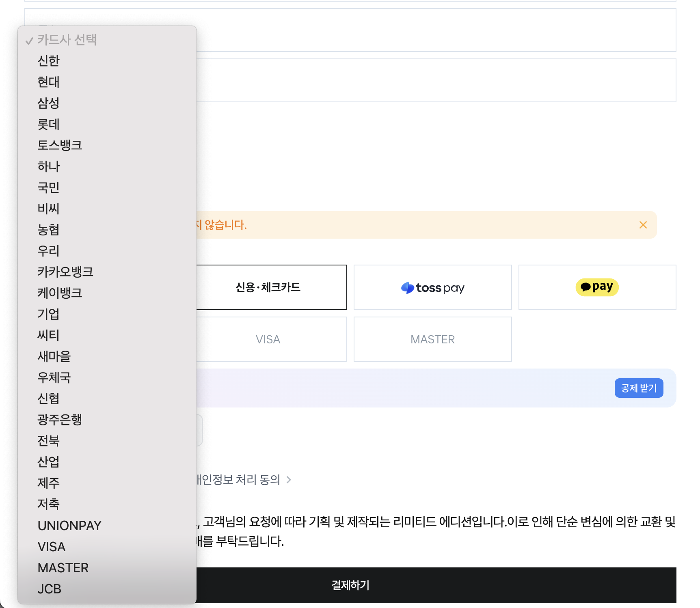Choose toss pay payment method
This screenshot has height=608, width=700.
pos(433,287)
